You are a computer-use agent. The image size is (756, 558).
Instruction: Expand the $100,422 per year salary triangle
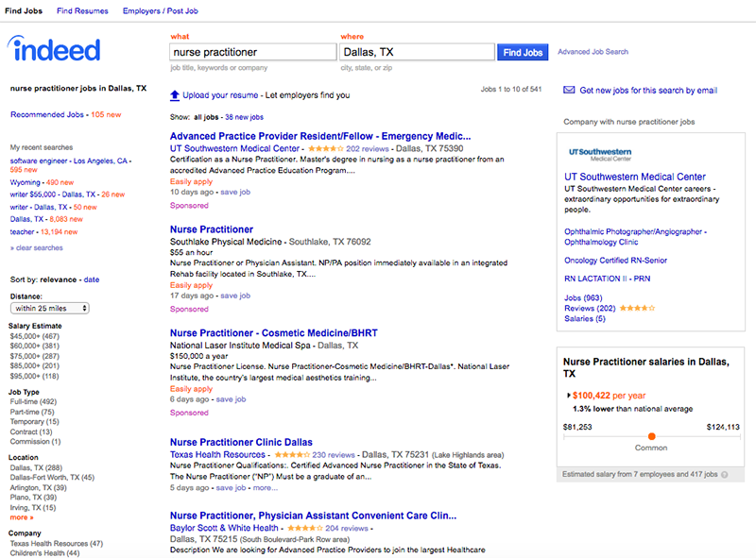(x=569, y=396)
